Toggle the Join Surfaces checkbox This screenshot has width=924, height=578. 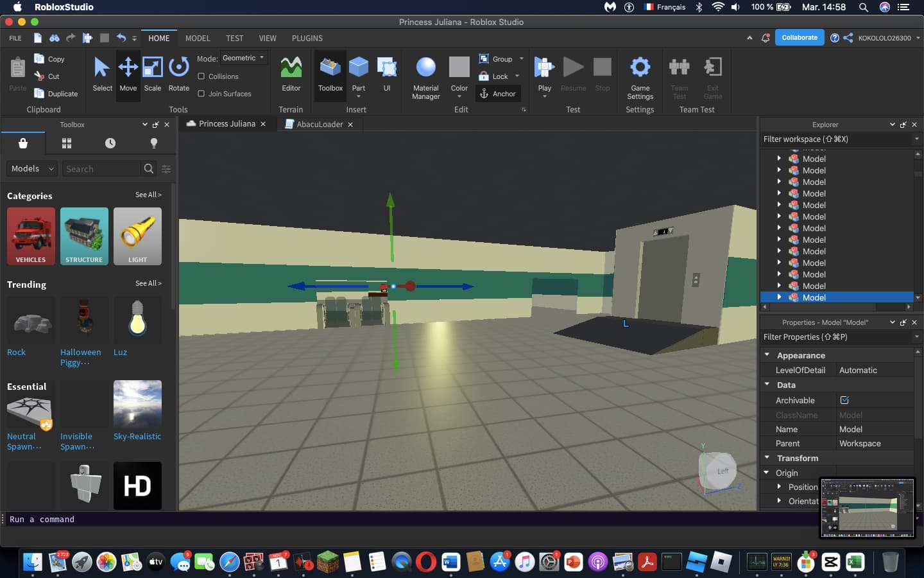[x=201, y=94]
